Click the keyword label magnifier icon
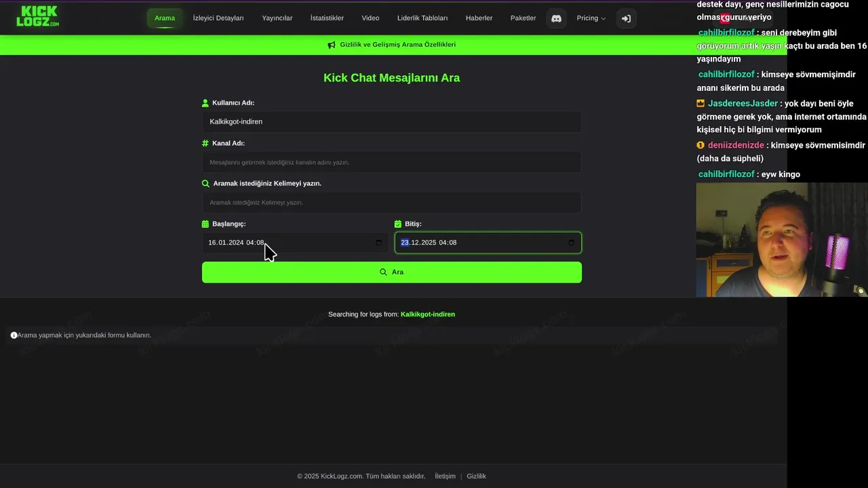Screen dimensions: 868x488 coord(205,183)
